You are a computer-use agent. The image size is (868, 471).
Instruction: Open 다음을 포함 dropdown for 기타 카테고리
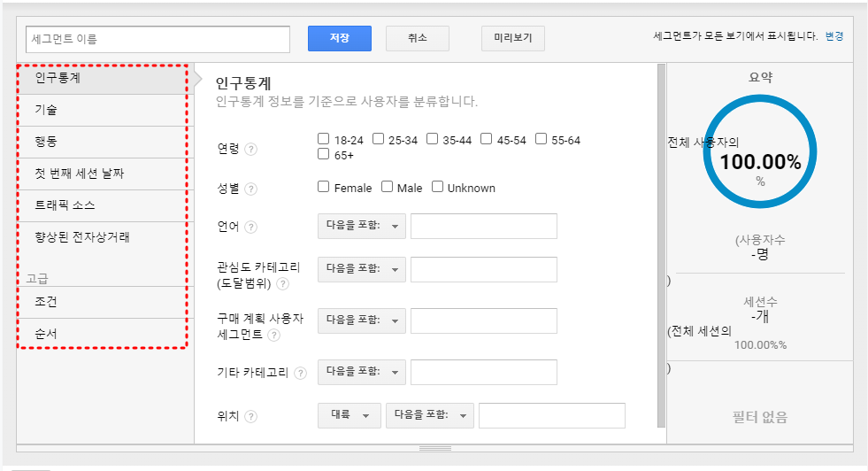point(362,373)
